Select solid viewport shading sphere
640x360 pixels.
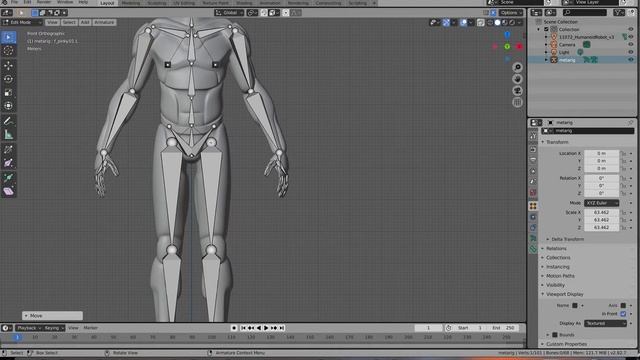coord(497,22)
